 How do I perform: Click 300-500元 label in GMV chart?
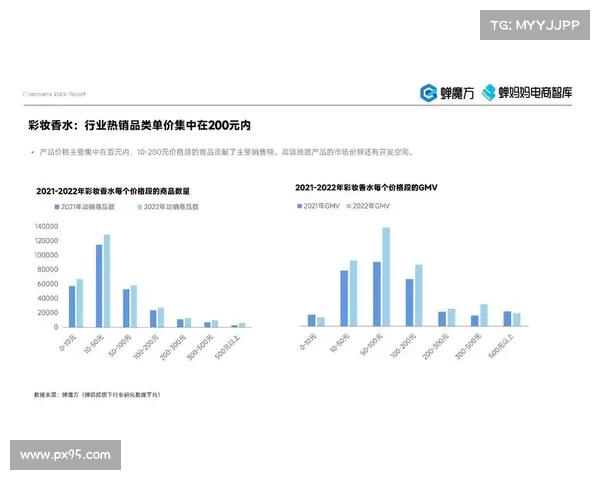[468, 346]
